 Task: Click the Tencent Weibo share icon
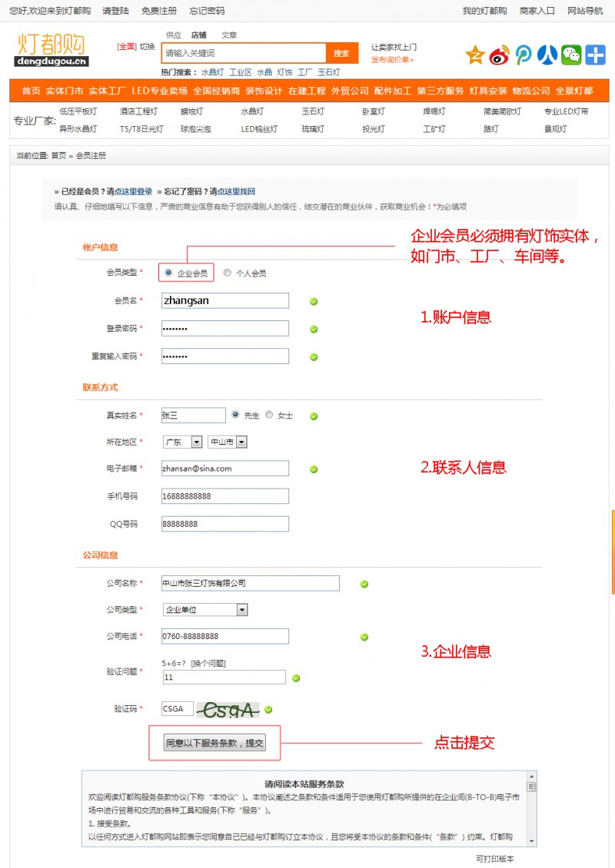tap(524, 55)
